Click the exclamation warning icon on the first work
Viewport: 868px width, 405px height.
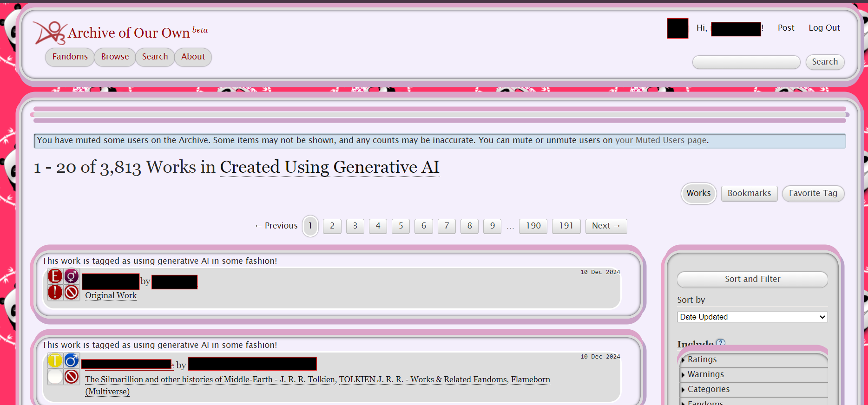coord(55,293)
